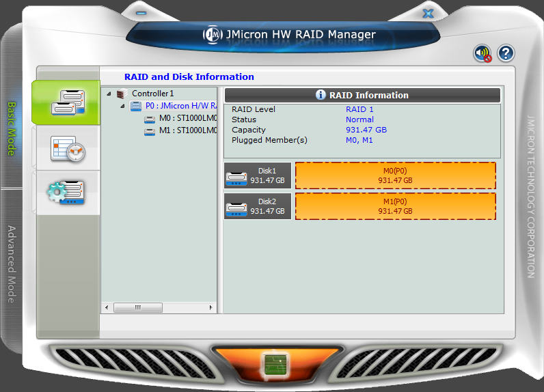Click the Controller 1 server icon
The image size is (544, 392).
pyautogui.click(x=122, y=94)
